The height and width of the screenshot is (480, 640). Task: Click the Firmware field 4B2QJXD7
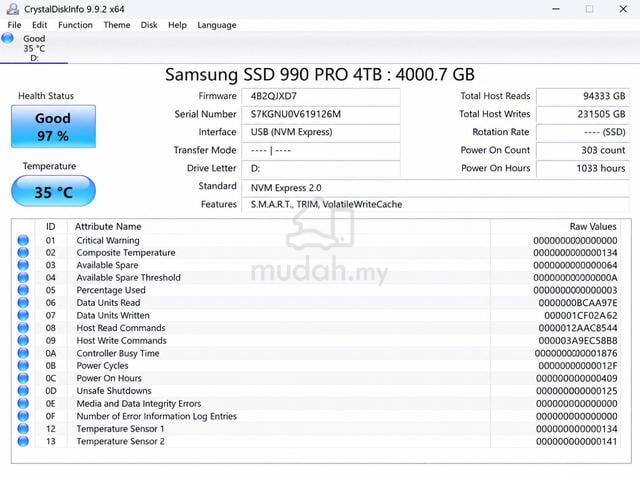(x=321, y=97)
